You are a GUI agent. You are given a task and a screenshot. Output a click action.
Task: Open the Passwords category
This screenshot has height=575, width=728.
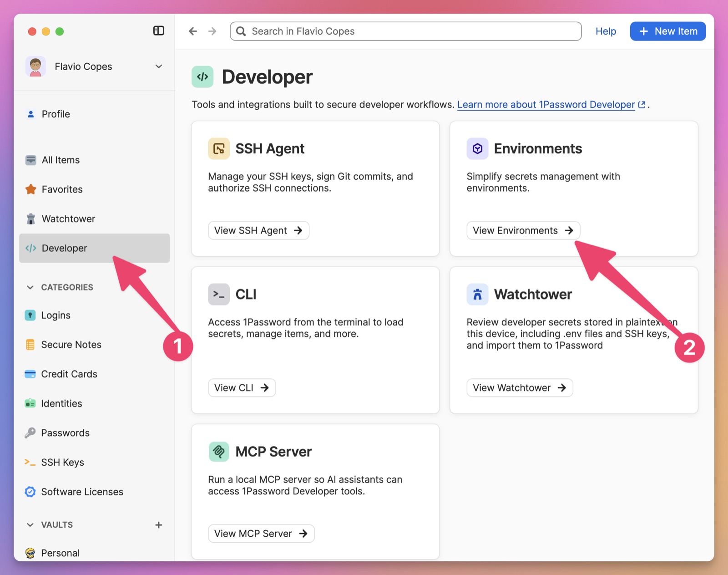pos(94,433)
